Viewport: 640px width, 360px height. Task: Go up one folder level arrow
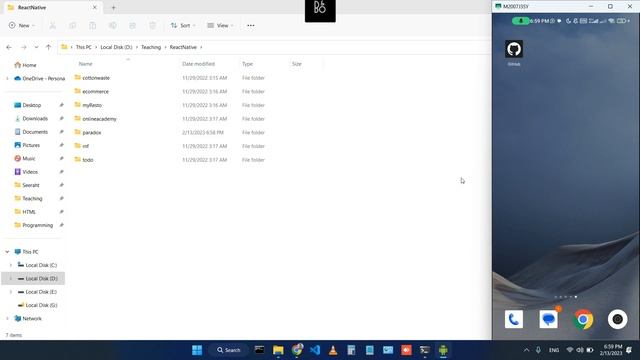[48, 47]
